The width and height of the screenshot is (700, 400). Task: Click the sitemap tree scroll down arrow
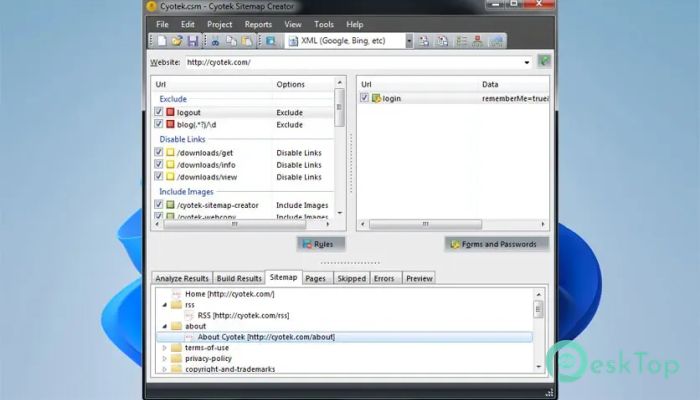click(x=538, y=366)
